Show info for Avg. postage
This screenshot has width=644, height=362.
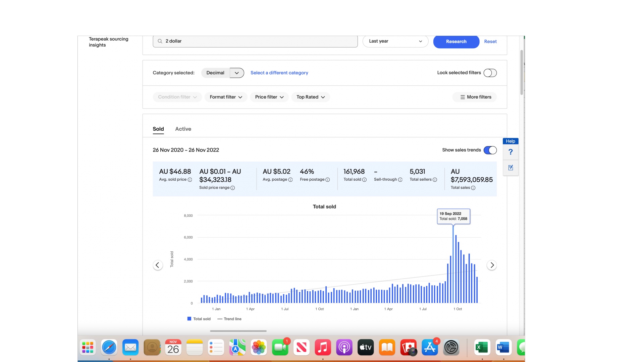point(290,180)
